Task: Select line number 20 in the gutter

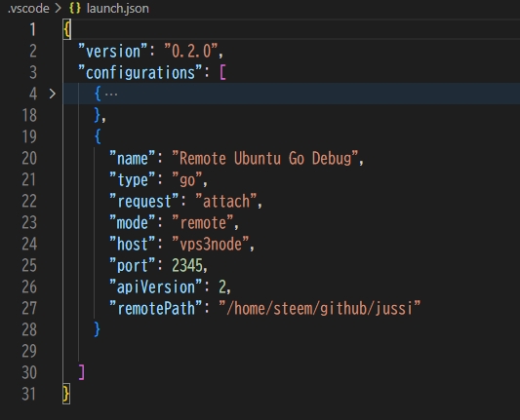Action: click(29, 158)
